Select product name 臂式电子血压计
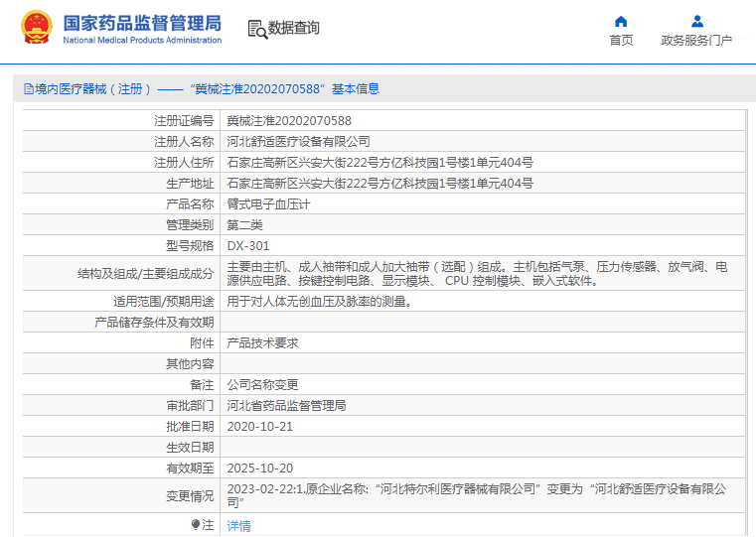 click(x=268, y=204)
